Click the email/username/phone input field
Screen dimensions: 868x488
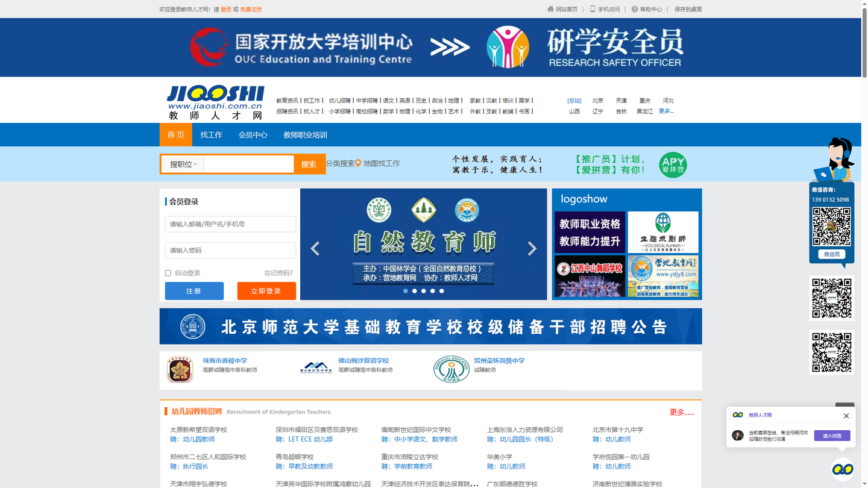[x=230, y=224]
